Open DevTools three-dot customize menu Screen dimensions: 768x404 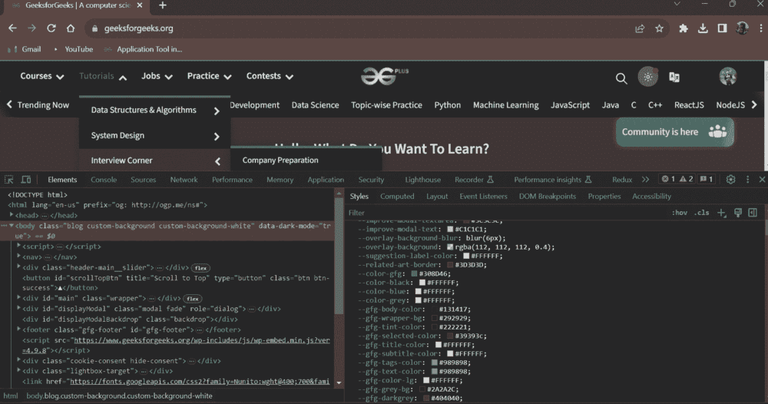(747, 180)
